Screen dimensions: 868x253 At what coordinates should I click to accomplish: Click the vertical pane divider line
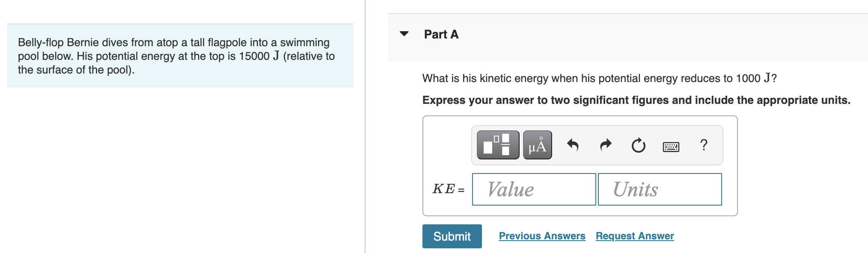[365, 128]
